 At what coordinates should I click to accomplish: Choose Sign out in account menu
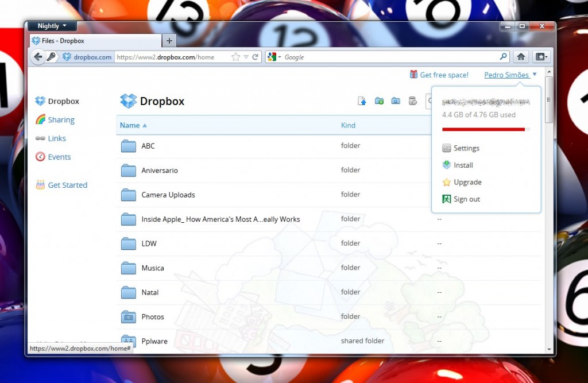click(467, 199)
